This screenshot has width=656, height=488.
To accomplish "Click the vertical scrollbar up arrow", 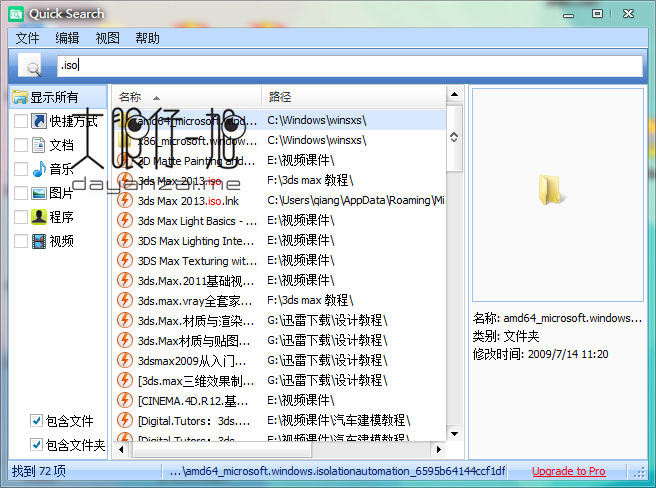I will point(454,95).
